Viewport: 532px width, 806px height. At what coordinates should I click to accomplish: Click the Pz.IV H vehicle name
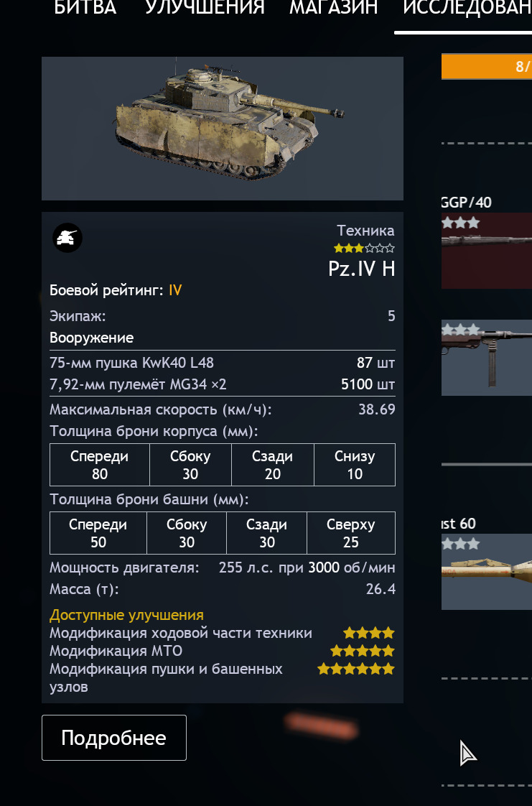tap(362, 269)
